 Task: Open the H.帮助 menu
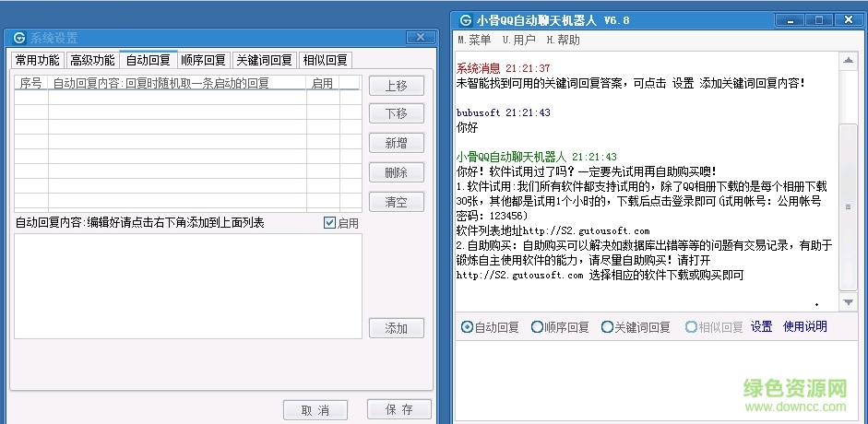click(x=563, y=41)
